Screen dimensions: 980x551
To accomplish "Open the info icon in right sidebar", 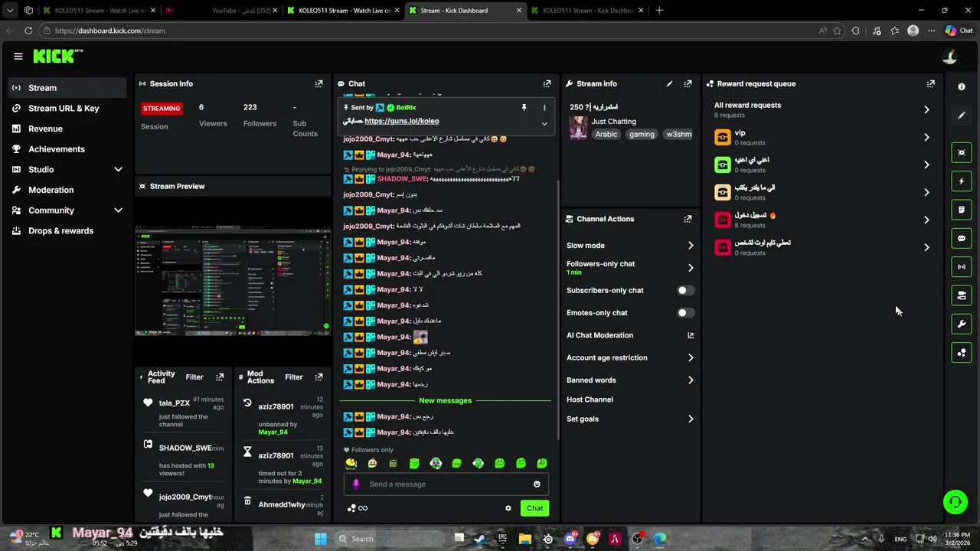I will pyautogui.click(x=962, y=86).
